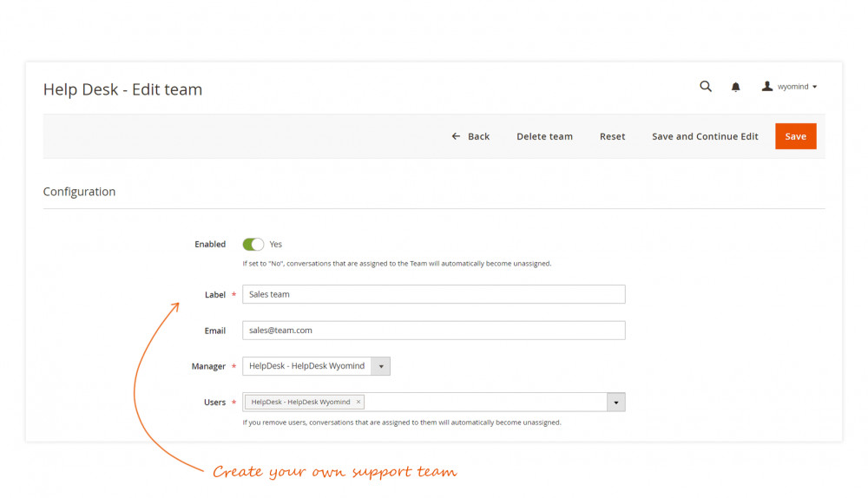
Task: Toggle the Enabled switch
Action: 253,245
